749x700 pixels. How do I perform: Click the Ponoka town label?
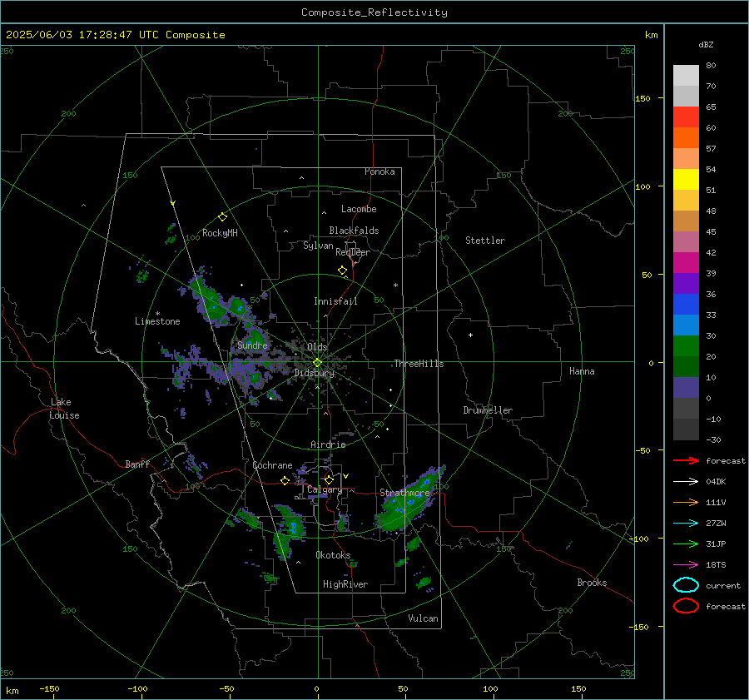[379, 171]
